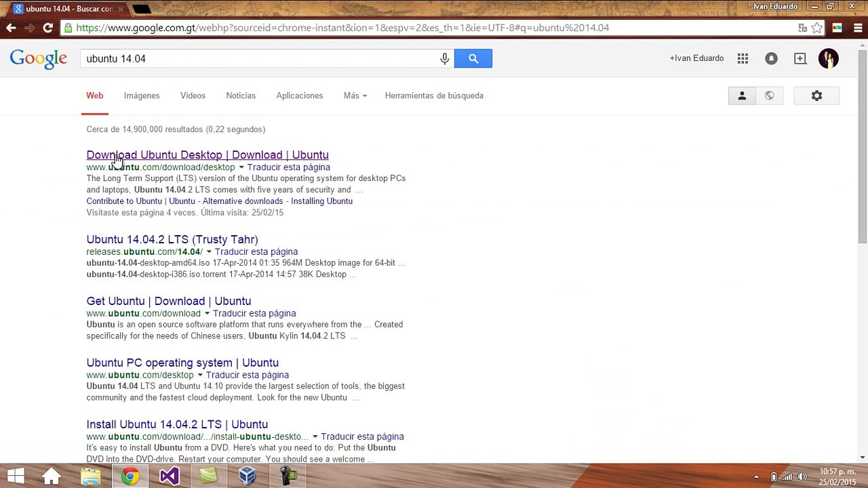Open arrow next to www.ubuntu.com/desktop
This screenshot has width=868, height=488.
click(x=200, y=375)
